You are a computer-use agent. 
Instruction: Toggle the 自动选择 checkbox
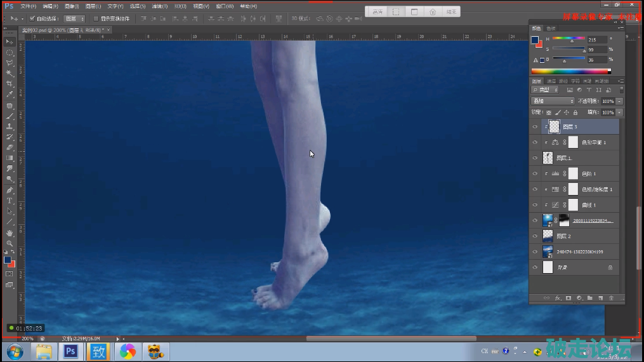click(32, 18)
